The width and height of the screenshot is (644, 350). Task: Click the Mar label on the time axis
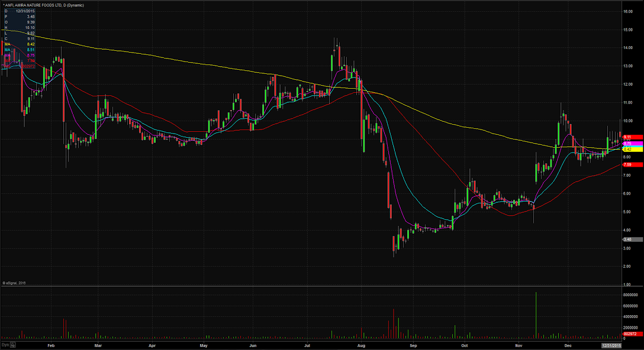(98, 345)
